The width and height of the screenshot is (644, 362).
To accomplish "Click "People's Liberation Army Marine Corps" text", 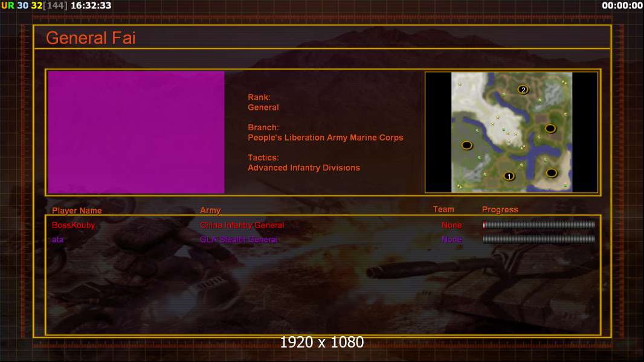I will [x=325, y=138].
